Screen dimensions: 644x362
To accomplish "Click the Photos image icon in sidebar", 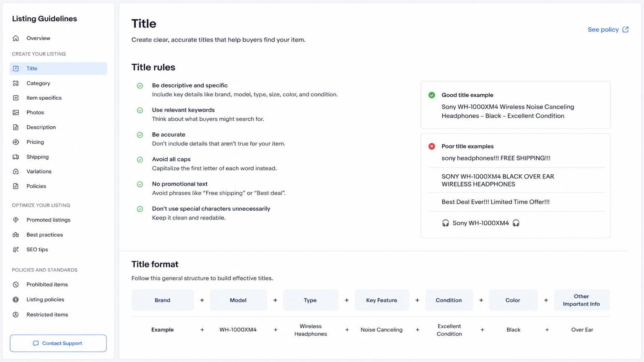I will [16, 112].
